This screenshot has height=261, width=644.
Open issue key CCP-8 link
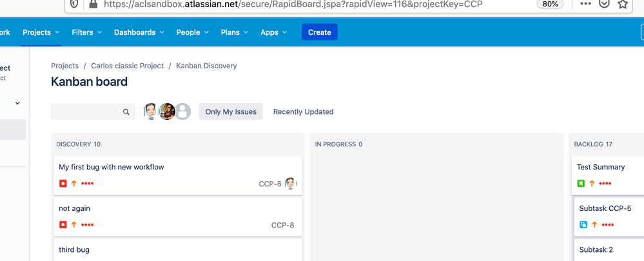click(282, 225)
